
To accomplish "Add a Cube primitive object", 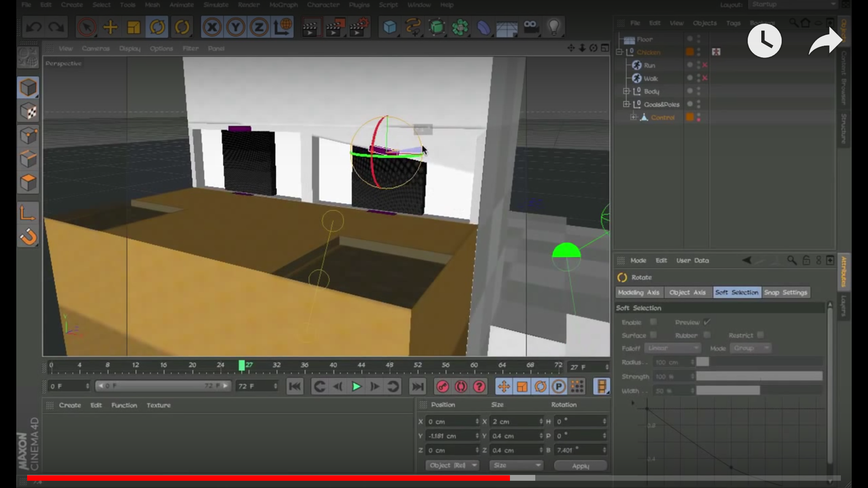I will 389,28.
